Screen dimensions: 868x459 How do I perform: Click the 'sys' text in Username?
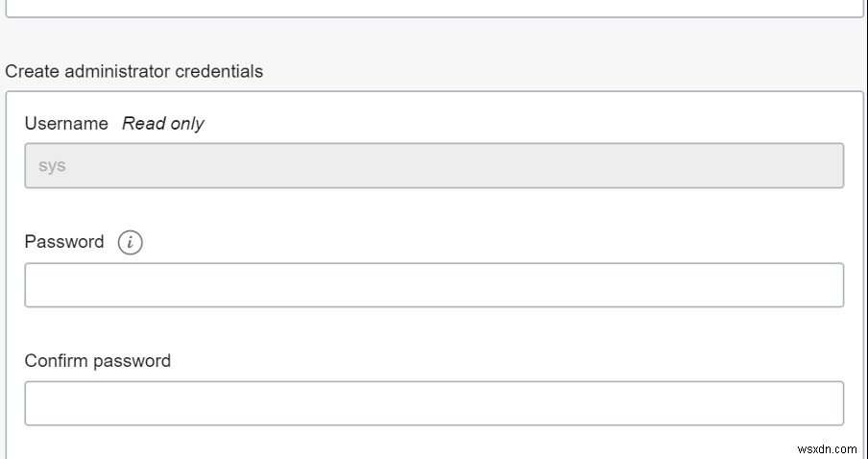point(52,166)
